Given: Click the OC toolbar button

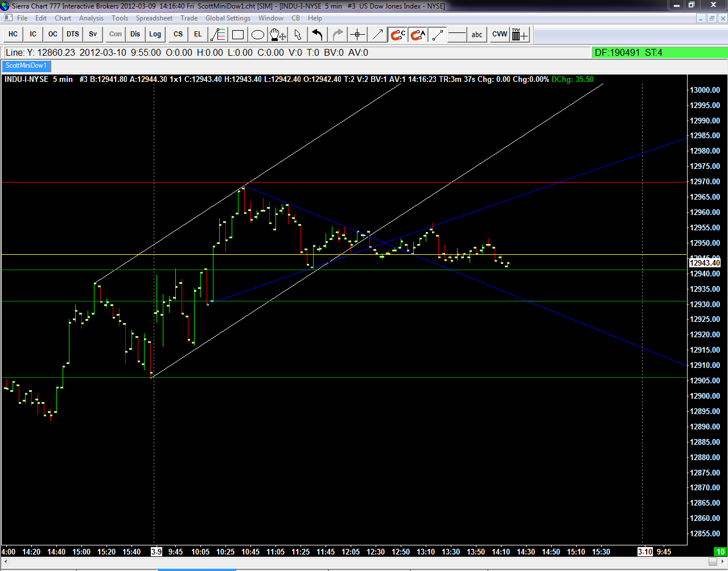Looking at the screenshot, I should [x=53, y=34].
